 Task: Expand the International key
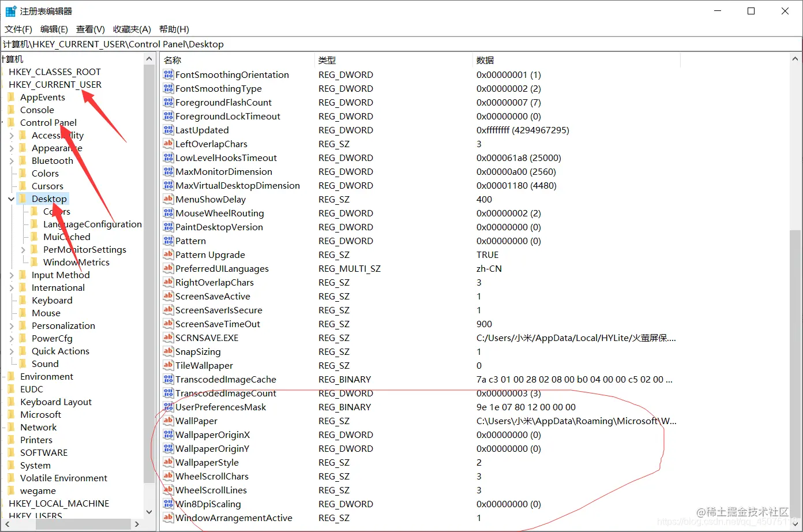[12, 288]
